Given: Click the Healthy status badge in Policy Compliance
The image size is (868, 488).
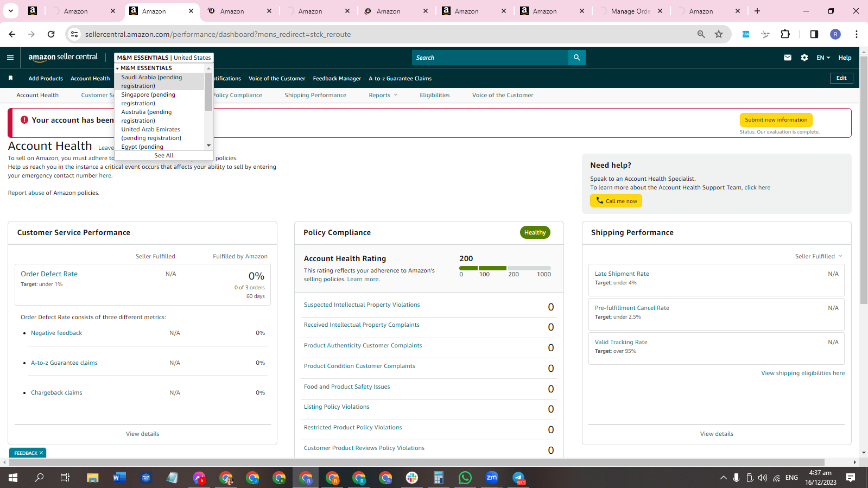Looking at the screenshot, I should (535, 232).
